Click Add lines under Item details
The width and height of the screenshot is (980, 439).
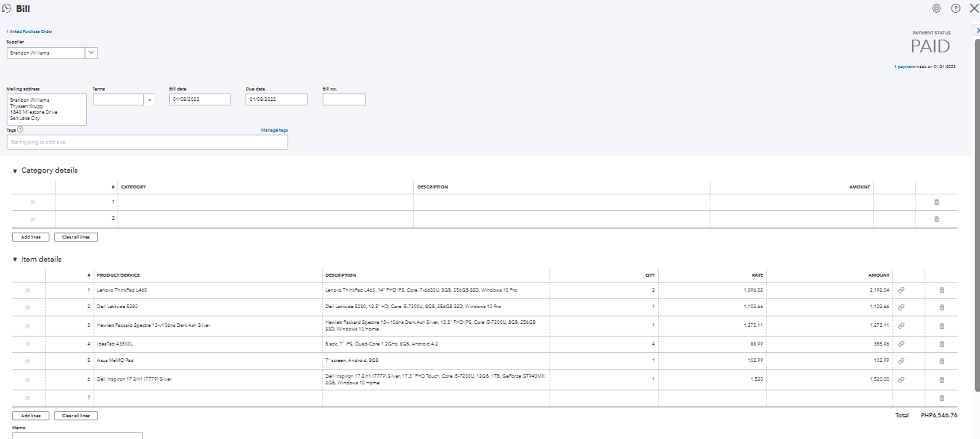pyautogui.click(x=31, y=416)
